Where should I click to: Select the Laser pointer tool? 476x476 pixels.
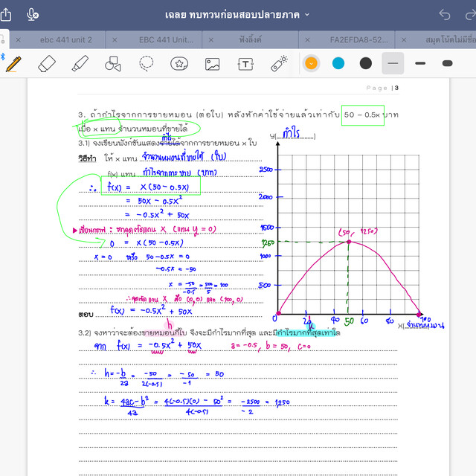pyautogui.click(x=279, y=63)
